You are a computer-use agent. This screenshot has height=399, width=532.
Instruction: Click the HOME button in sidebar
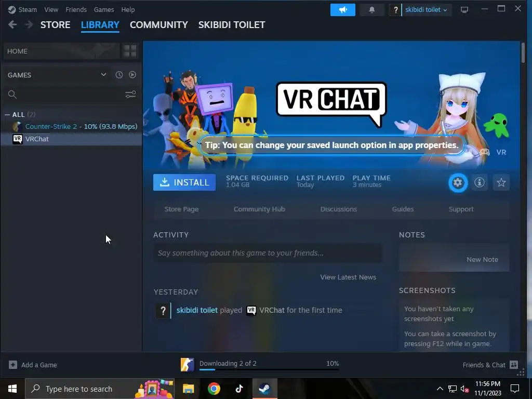(61, 51)
